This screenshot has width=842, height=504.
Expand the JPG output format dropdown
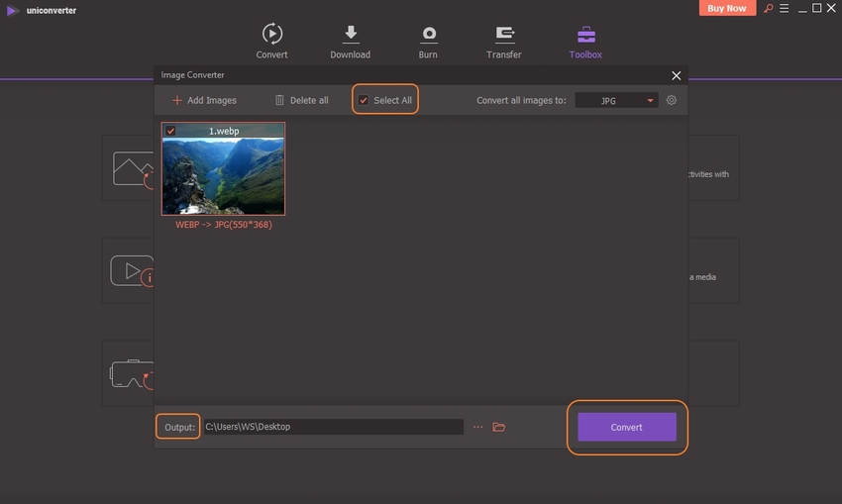[616, 100]
